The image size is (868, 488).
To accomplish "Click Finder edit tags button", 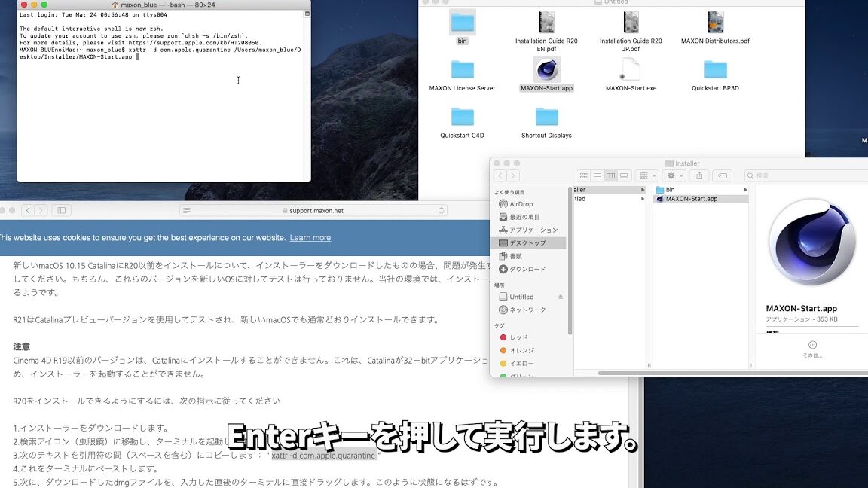I will click(x=723, y=175).
